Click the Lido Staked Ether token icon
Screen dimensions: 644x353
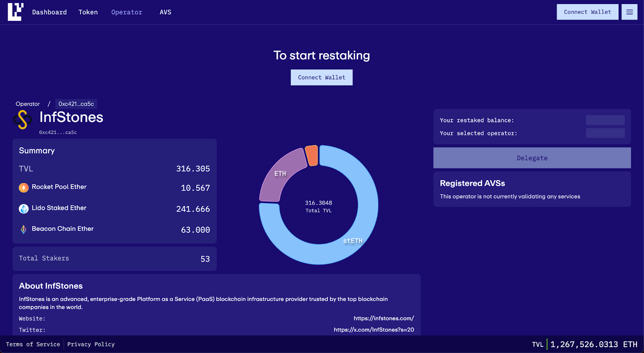(24, 208)
